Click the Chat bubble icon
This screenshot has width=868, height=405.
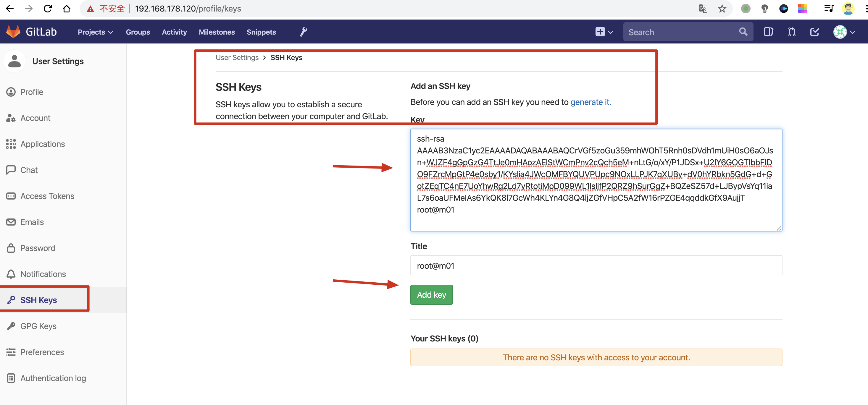click(11, 170)
